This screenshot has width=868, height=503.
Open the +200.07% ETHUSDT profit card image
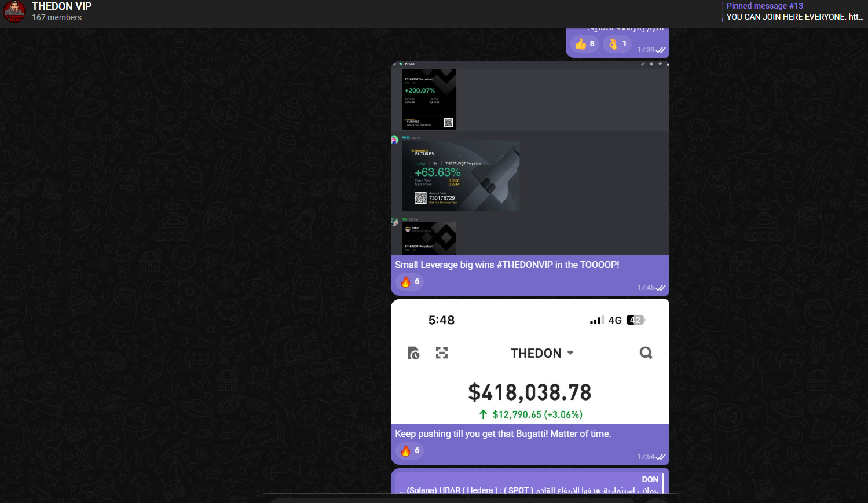point(429,99)
